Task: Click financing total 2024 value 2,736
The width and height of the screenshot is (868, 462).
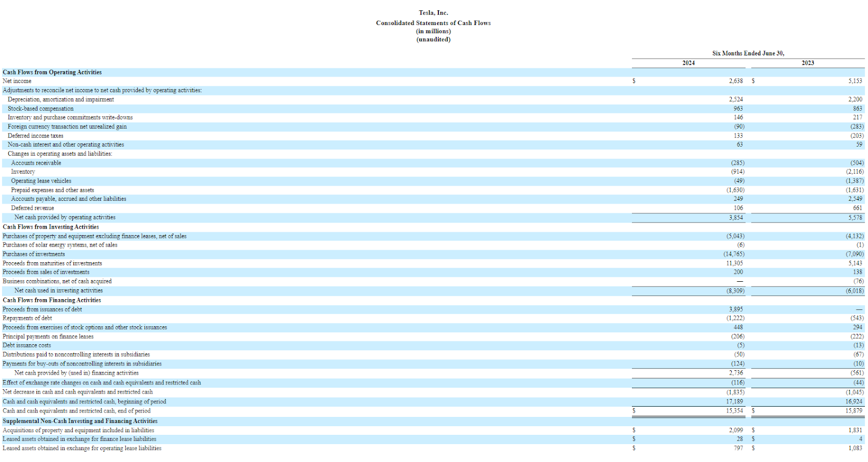Action: 736,373
